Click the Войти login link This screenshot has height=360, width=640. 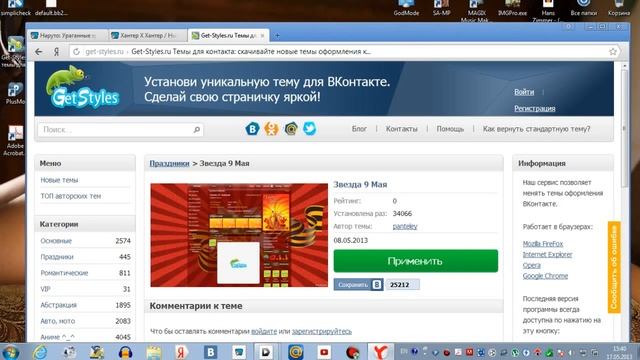point(524,92)
